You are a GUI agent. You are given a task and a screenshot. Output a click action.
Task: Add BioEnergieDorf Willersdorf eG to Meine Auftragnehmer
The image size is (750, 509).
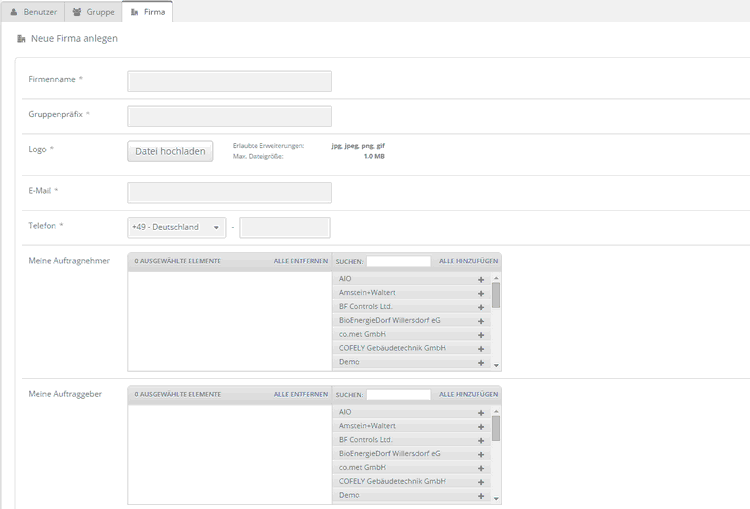pyautogui.click(x=481, y=321)
